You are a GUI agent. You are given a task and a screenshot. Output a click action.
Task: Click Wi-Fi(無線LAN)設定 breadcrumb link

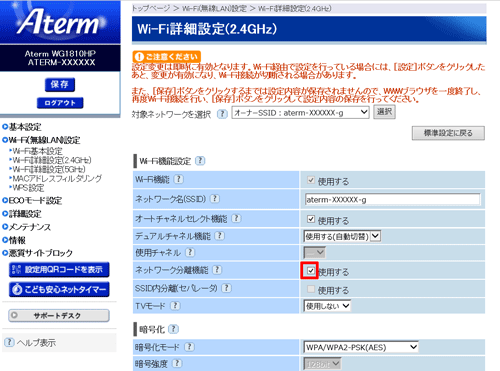click(214, 8)
